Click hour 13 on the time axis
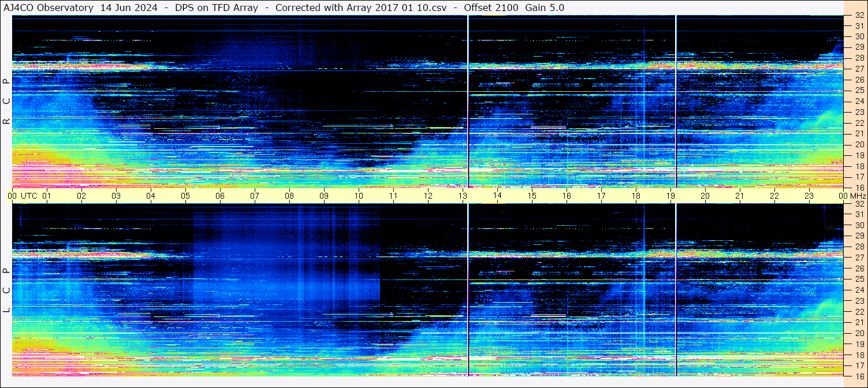The height and width of the screenshot is (388, 868). click(x=463, y=196)
